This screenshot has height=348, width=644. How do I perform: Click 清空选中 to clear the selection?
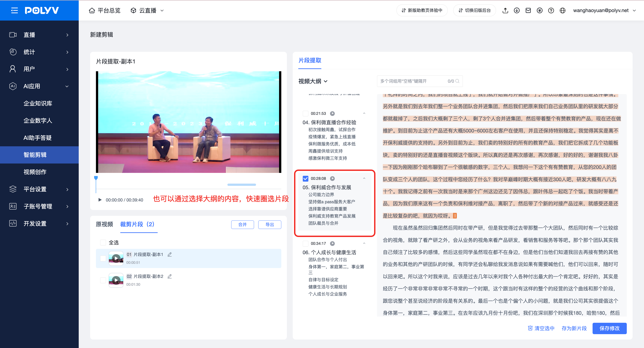[541, 328]
